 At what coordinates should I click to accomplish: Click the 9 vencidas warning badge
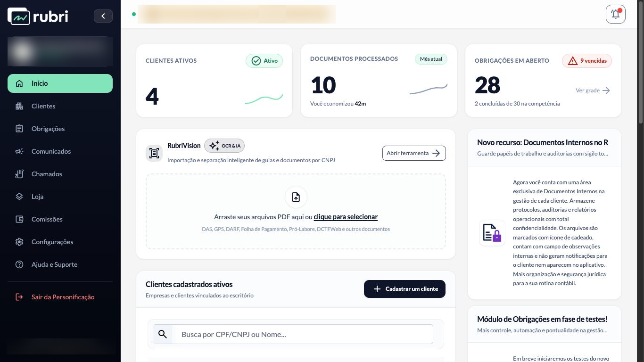pyautogui.click(x=587, y=61)
